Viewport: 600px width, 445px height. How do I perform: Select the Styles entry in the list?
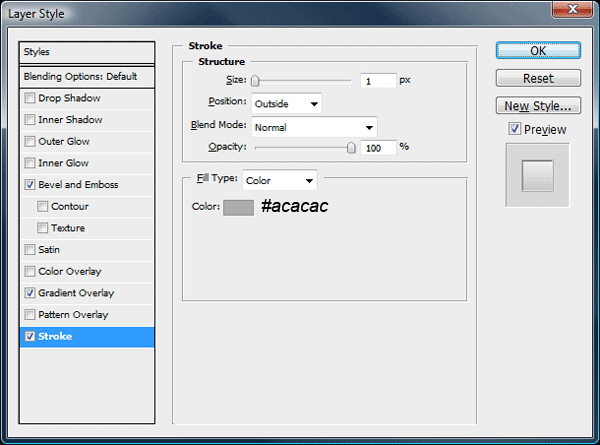click(x=87, y=52)
